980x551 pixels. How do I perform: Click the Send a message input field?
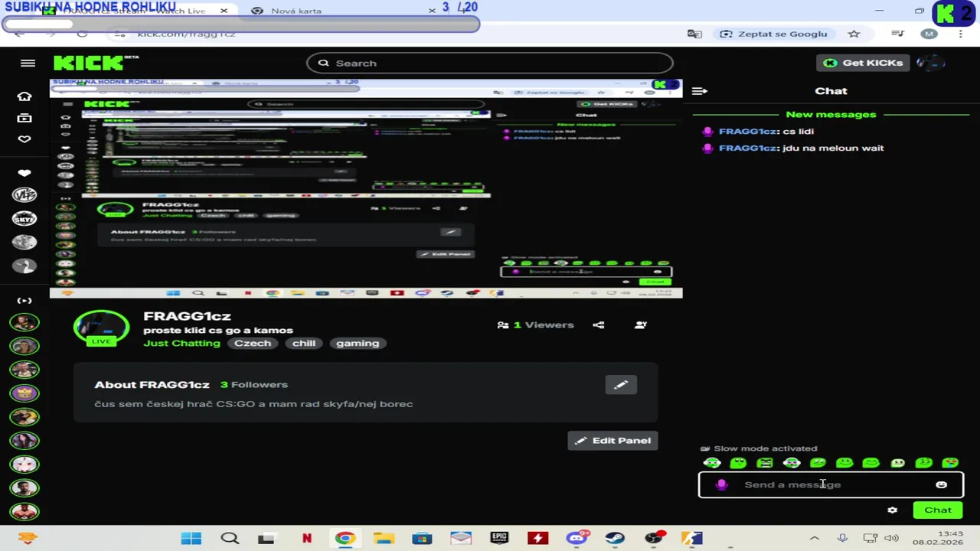[831, 484]
